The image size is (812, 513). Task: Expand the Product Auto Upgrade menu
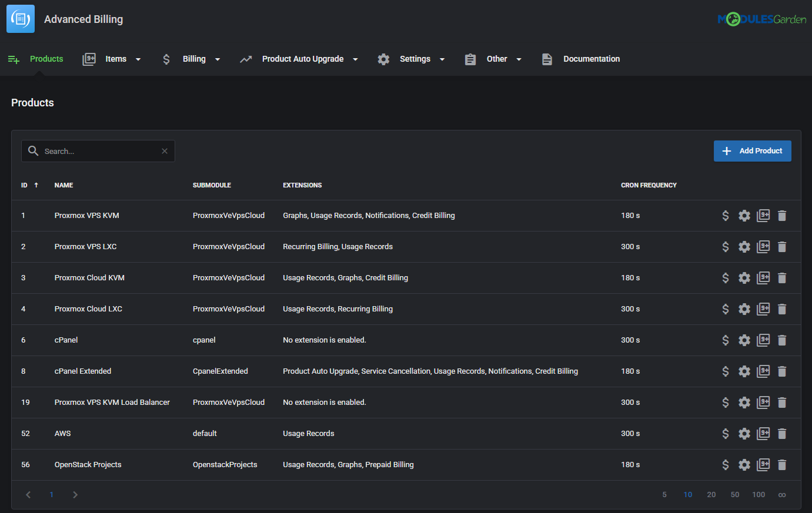299,59
